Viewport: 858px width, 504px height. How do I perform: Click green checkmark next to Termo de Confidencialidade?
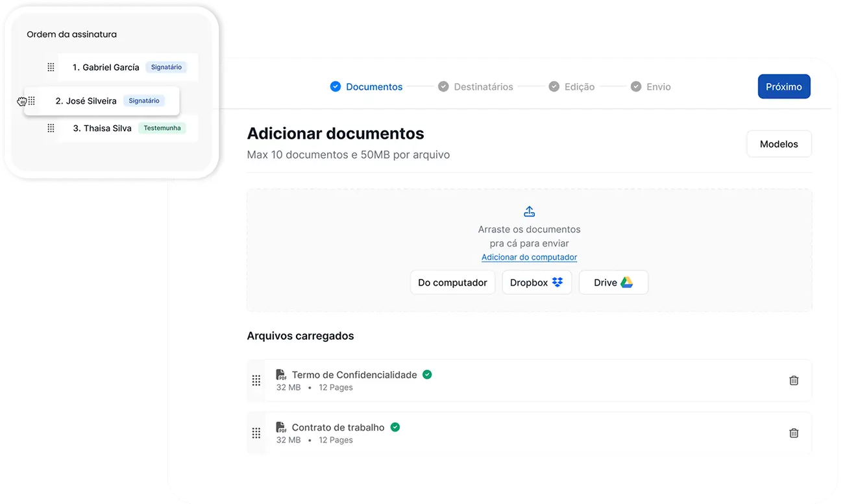coord(427,374)
